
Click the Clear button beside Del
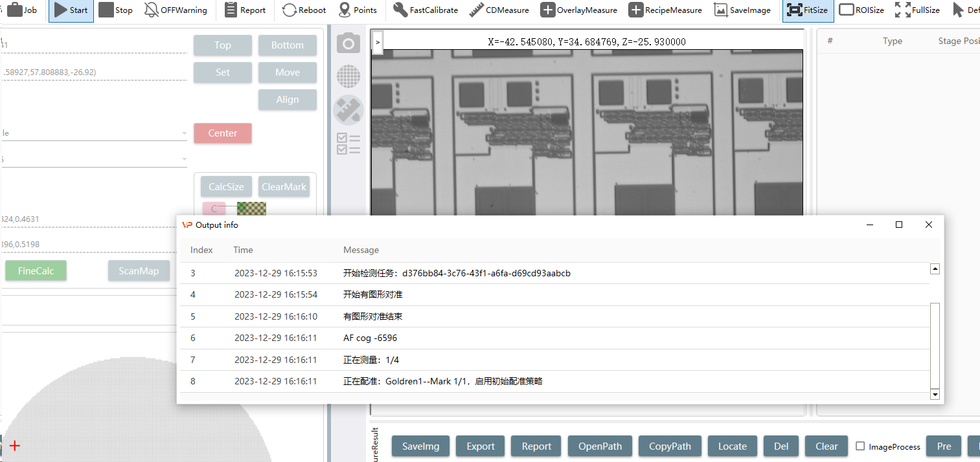coord(826,446)
